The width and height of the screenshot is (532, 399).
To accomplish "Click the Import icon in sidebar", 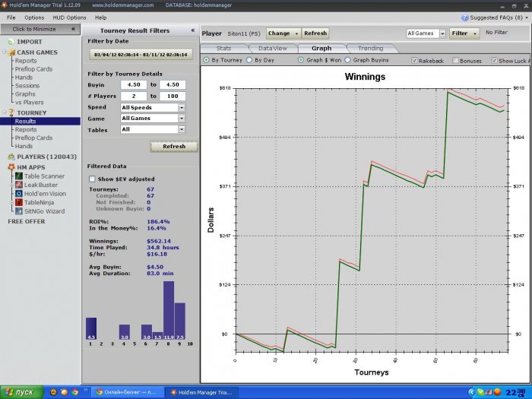I will tap(11, 42).
